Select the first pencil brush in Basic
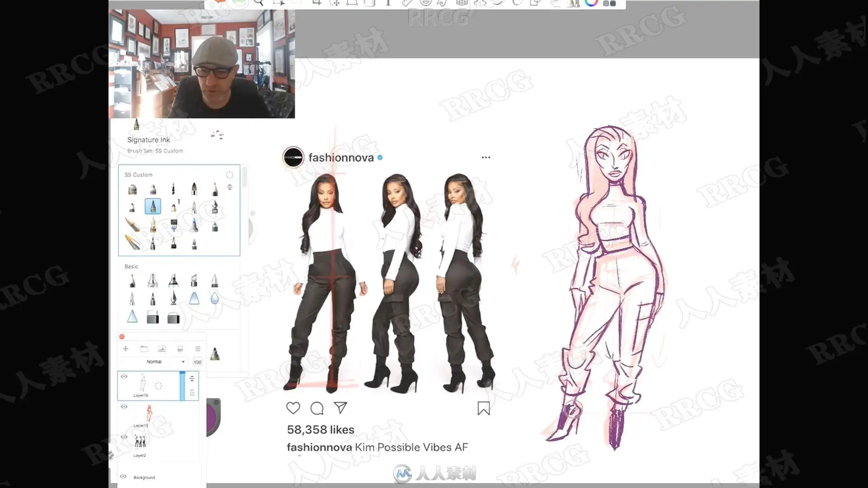 (132, 281)
